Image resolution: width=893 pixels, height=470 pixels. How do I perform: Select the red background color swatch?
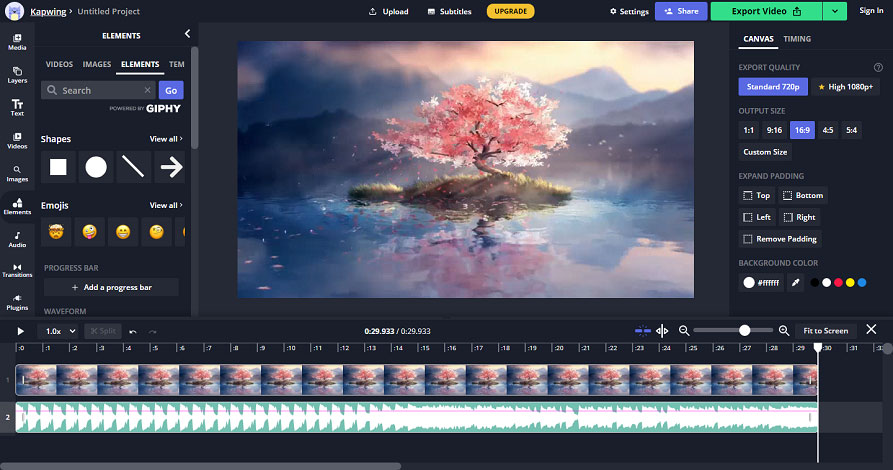pos(838,283)
